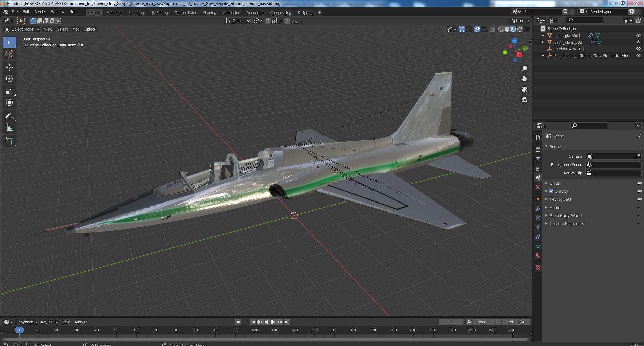Hide cabin_glass001 in the viewport
The width and height of the screenshot is (644, 346).
coord(638,35)
